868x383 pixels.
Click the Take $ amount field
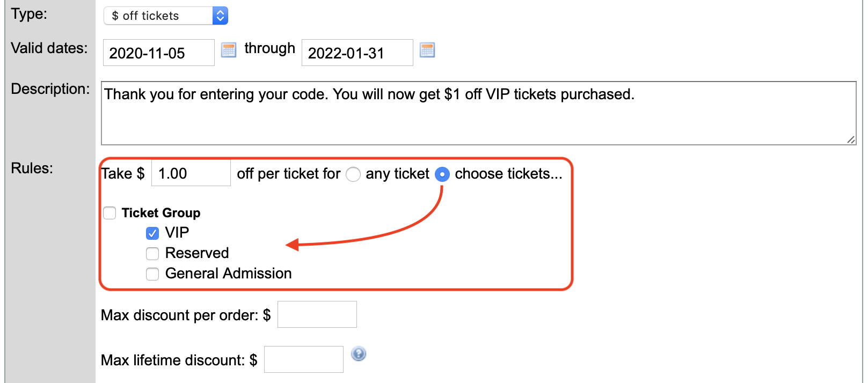pyautogui.click(x=191, y=173)
